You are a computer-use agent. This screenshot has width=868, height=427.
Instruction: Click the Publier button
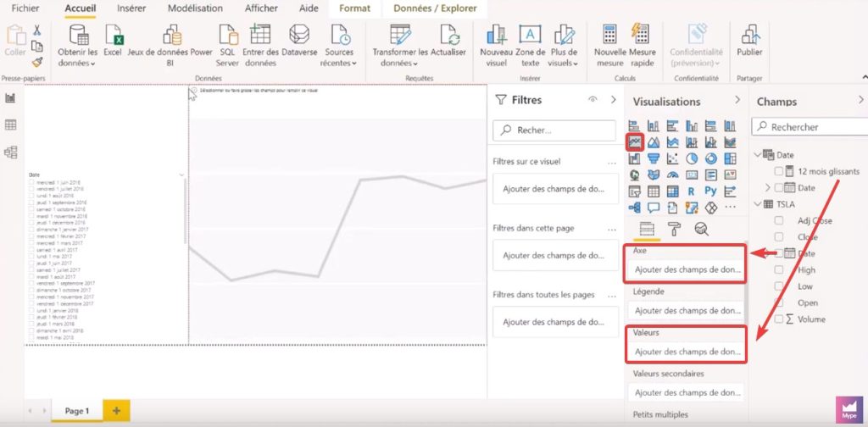point(749,42)
